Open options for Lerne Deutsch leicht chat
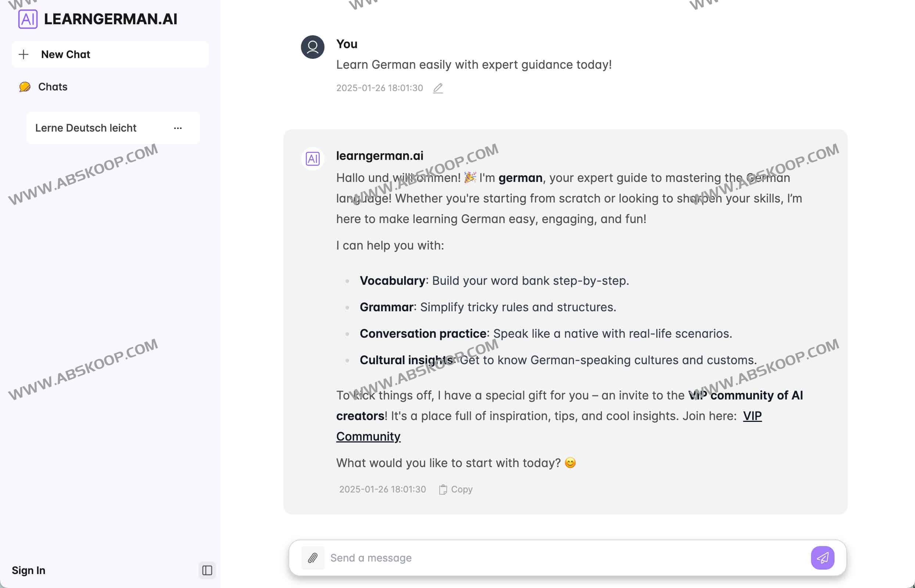Screen dimensions: 915x588 tap(178, 128)
